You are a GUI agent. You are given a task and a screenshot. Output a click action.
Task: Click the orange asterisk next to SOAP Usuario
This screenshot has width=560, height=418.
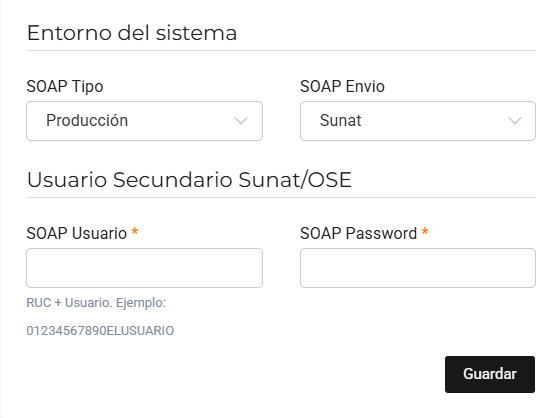click(135, 232)
